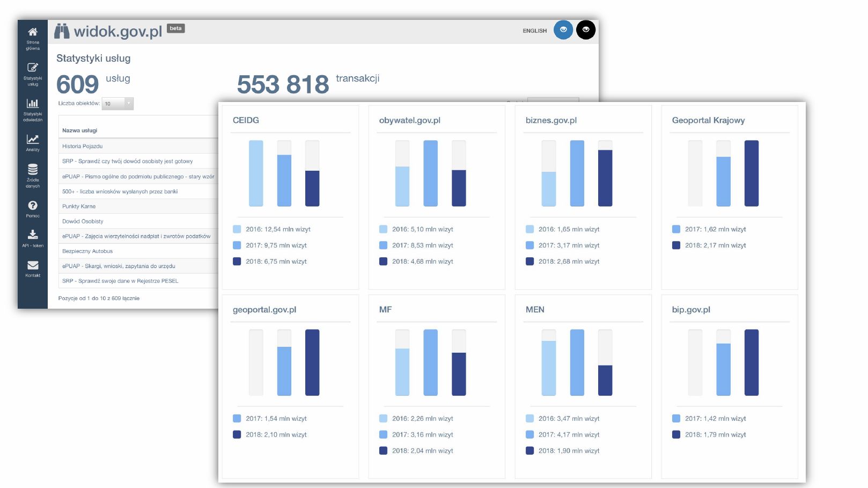Select ePUAP - Zajęcia wierzytelności nadpłat row

[138, 236]
